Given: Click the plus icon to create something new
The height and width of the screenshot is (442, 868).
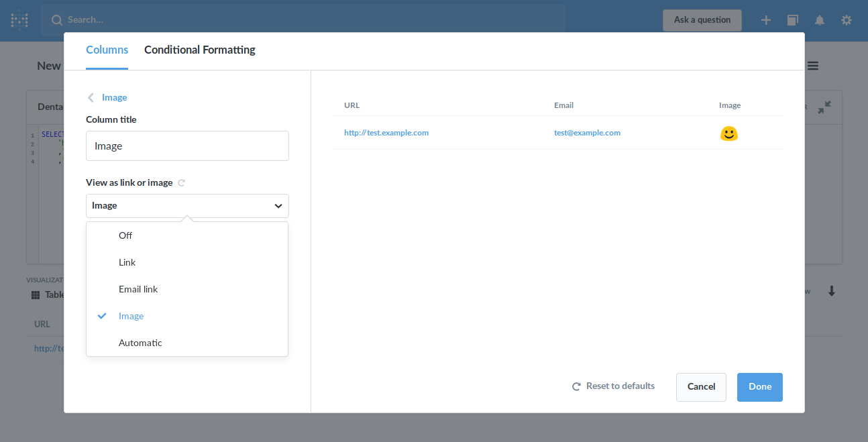Looking at the screenshot, I should 766,20.
